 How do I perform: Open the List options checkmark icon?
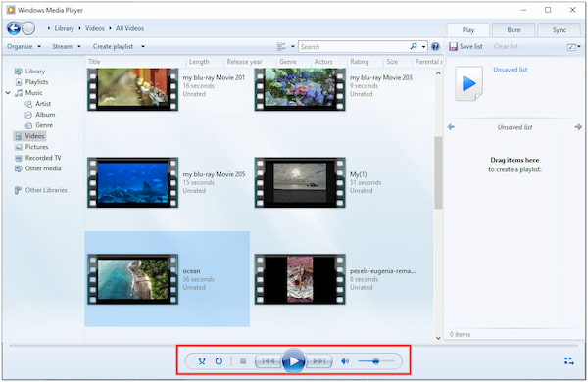click(x=571, y=47)
